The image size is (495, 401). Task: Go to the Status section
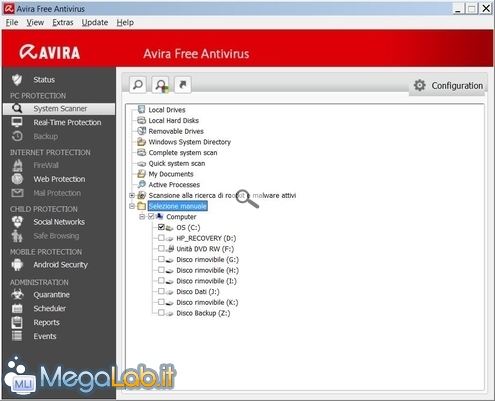point(44,80)
